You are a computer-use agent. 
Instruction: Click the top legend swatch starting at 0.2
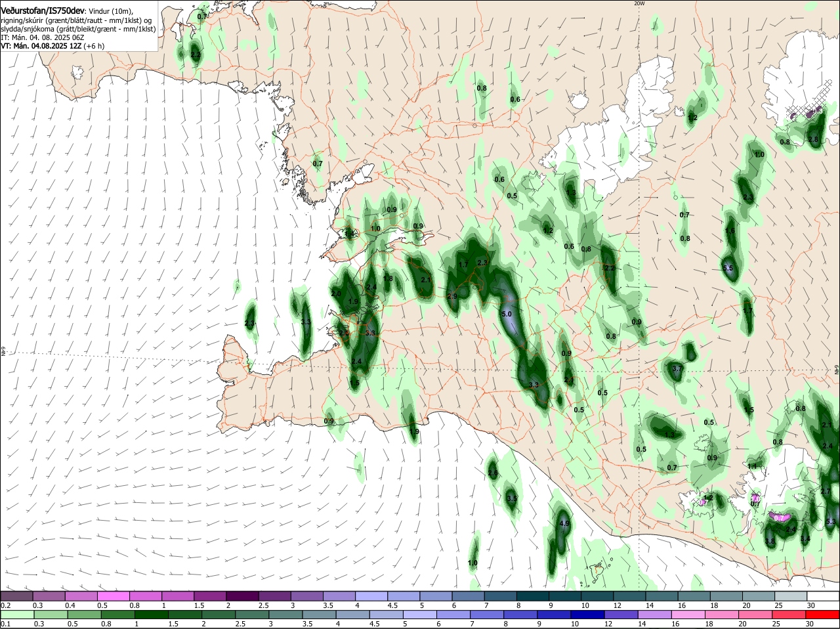(16, 596)
